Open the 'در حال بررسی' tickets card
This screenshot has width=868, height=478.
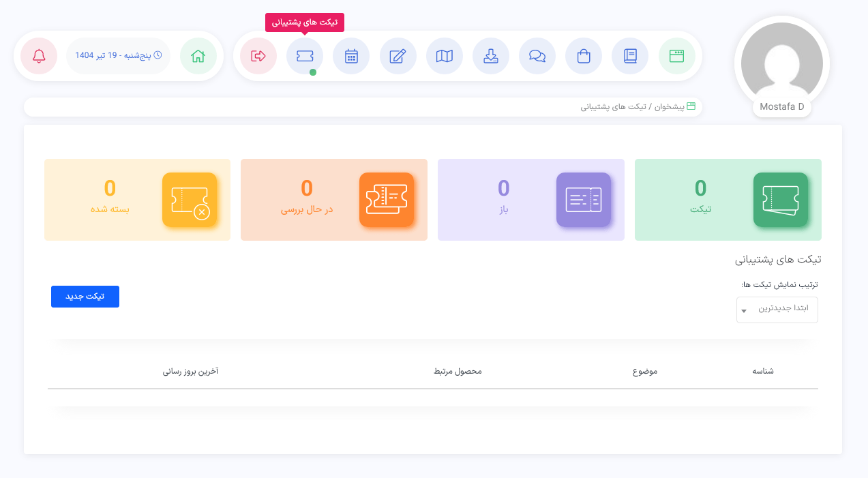pyautogui.click(x=333, y=200)
